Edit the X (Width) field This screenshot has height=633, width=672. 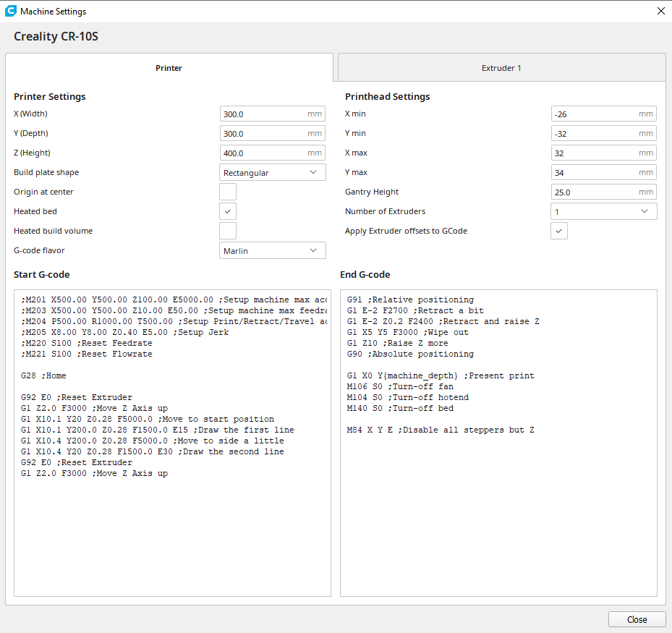click(273, 114)
